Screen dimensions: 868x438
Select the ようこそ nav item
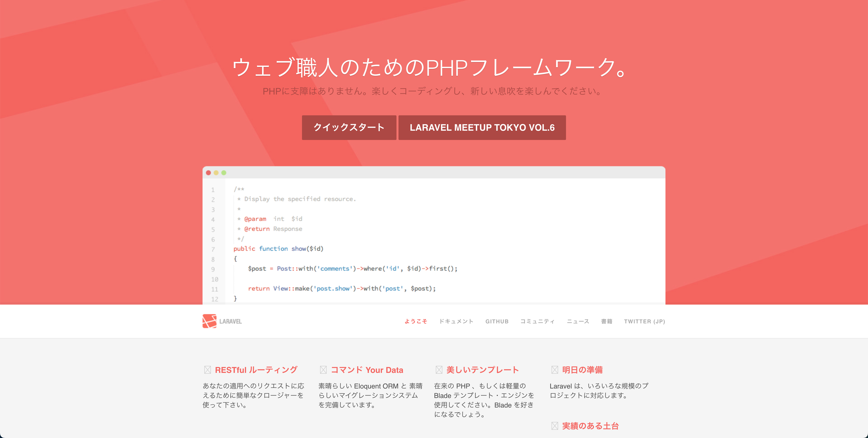tap(416, 321)
